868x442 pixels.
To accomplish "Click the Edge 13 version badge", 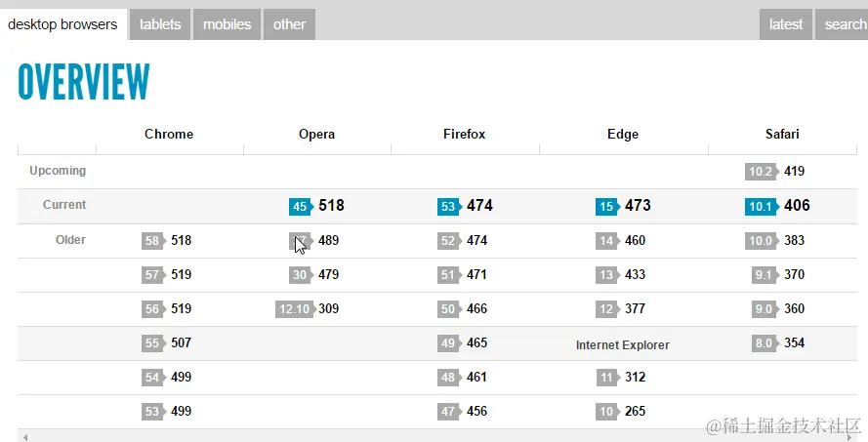I will (608, 275).
